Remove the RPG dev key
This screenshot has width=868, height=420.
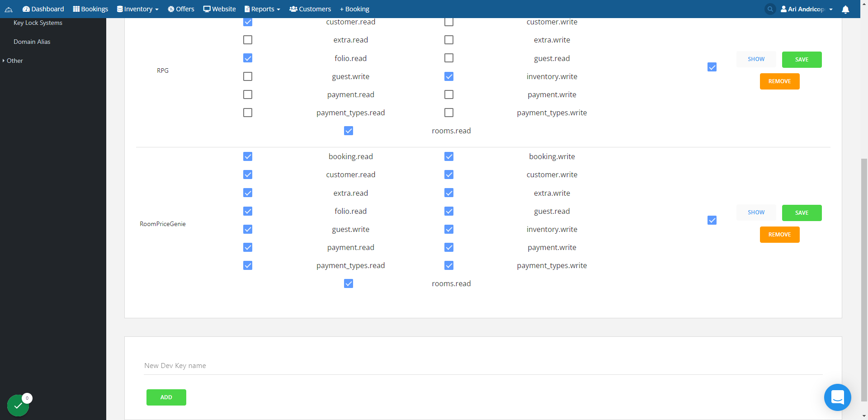click(x=780, y=81)
